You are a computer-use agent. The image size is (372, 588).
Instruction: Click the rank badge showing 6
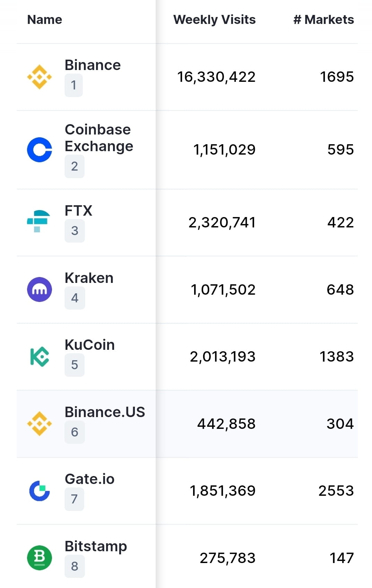(74, 432)
